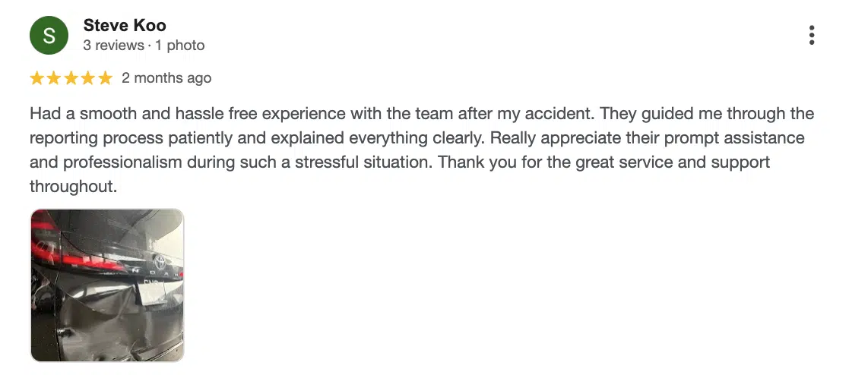The height and width of the screenshot is (375, 868).
Task: Click the word "throughout." ending the review
Action: [74, 187]
